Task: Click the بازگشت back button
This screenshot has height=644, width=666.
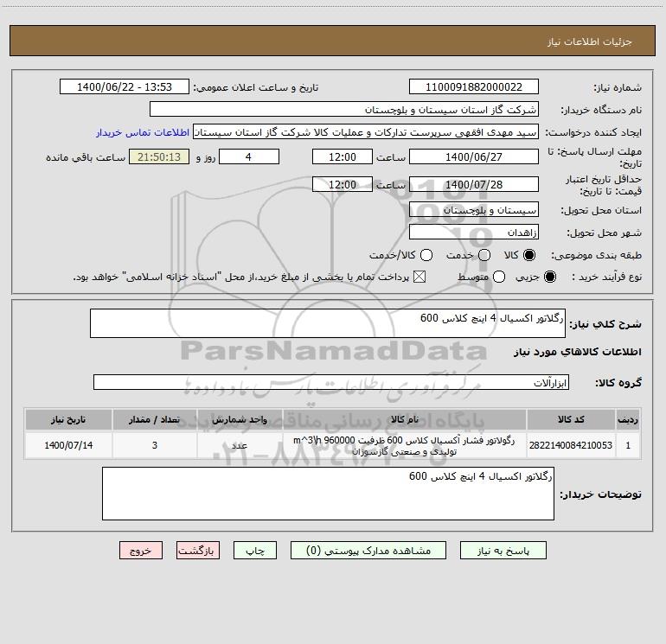Action: click(198, 550)
